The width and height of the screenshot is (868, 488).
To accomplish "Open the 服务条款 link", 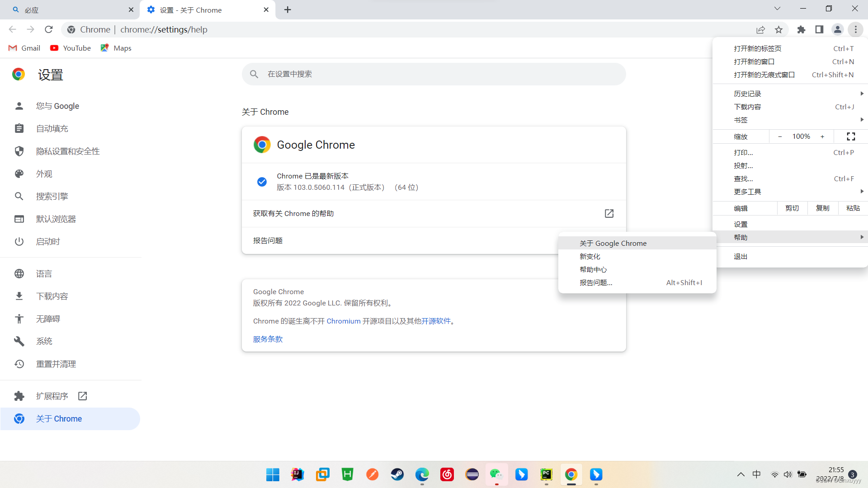I will (x=268, y=339).
